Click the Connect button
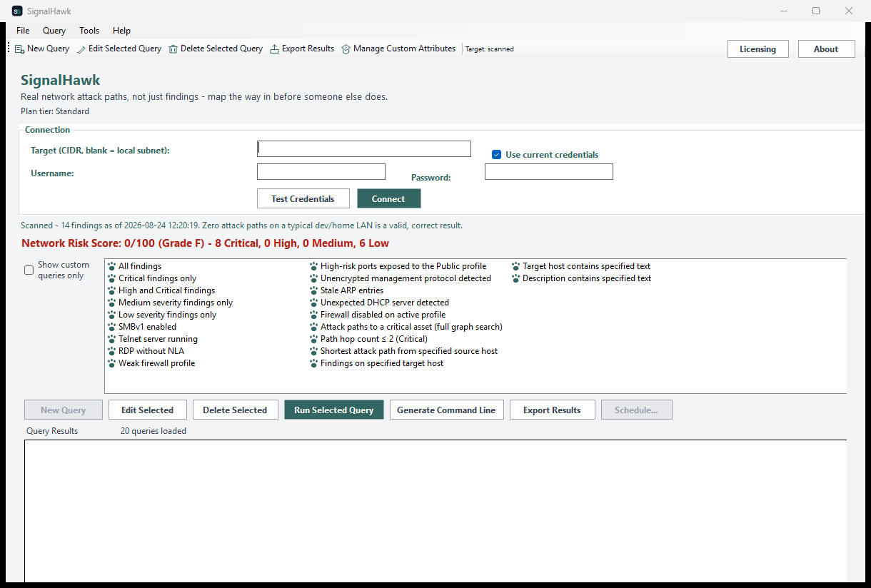 (x=388, y=198)
